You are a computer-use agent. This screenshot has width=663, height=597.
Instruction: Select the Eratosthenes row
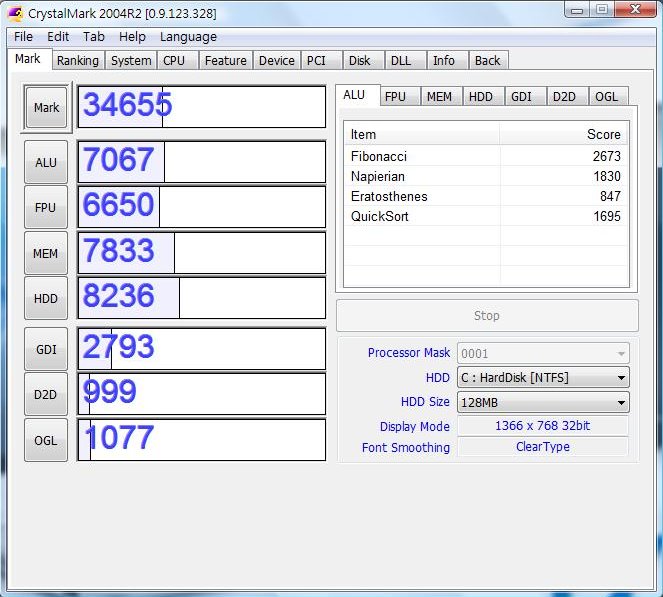(486, 196)
